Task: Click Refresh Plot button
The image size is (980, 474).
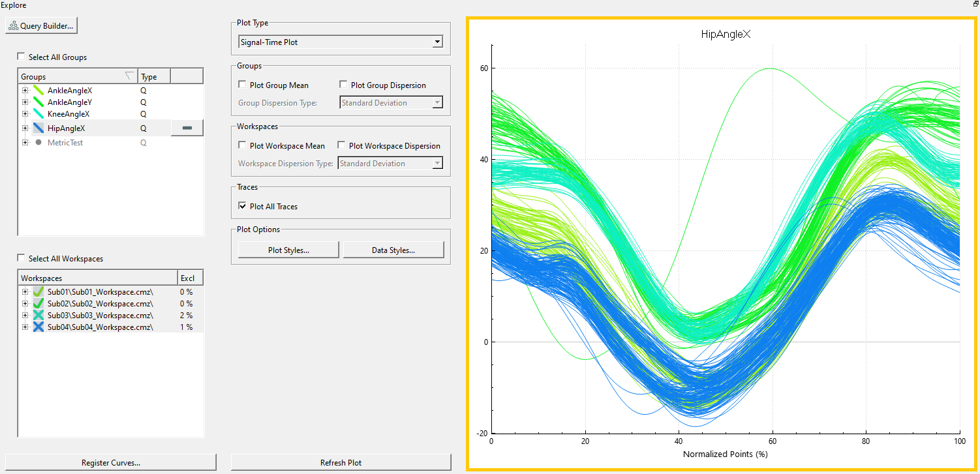Action: (341, 462)
